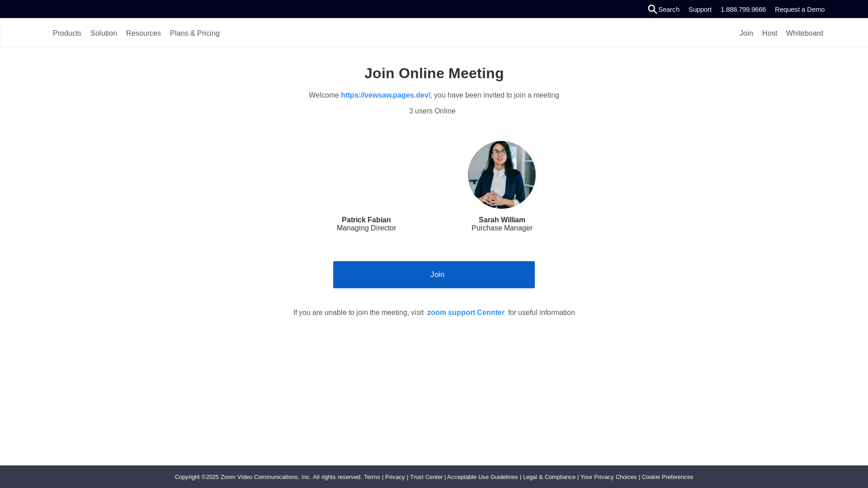Open Trust Center footer link

[x=426, y=477]
